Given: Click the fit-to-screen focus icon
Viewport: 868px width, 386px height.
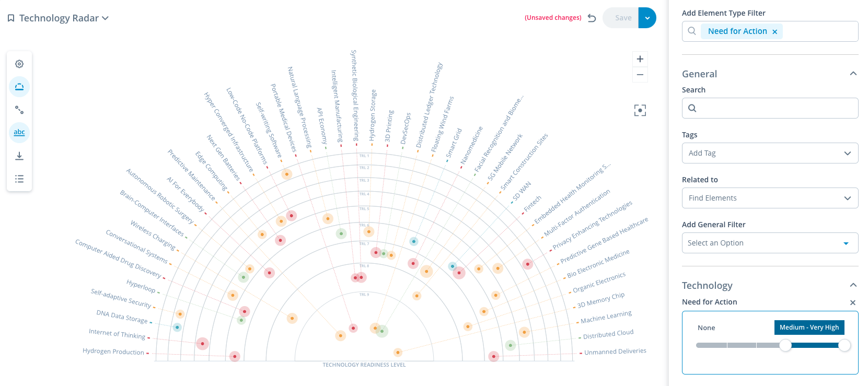Looking at the screenshot, I should pyautogui.click(x=640, y=110).
